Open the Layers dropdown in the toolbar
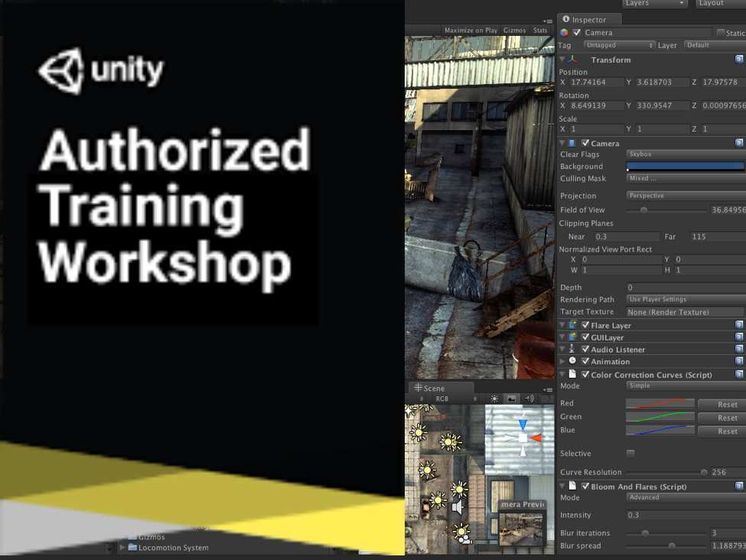Screen dimensions: 746x560 pos(656,3)
